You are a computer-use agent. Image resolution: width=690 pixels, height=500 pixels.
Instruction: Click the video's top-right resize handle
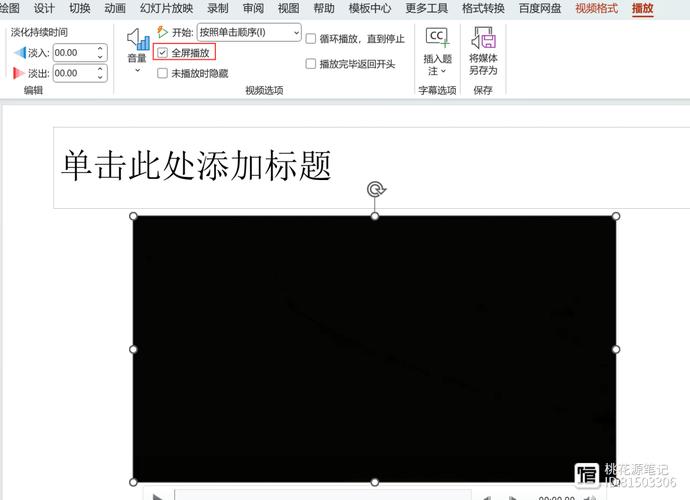click(616, 216)
